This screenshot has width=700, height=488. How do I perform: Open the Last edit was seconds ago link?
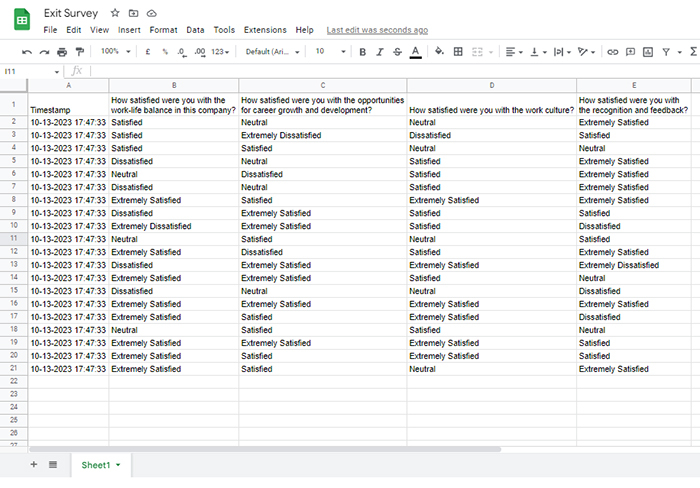click(377, 30)
